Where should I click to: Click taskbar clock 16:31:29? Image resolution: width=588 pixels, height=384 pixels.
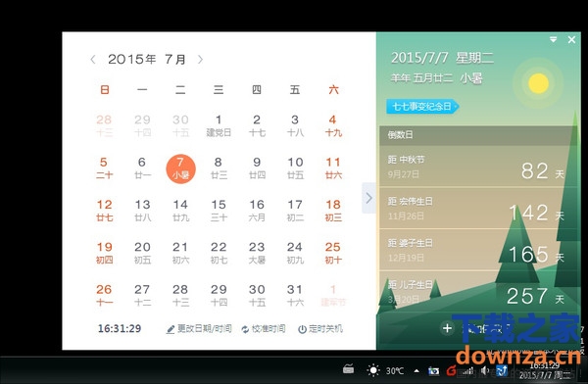click(545, 365)
